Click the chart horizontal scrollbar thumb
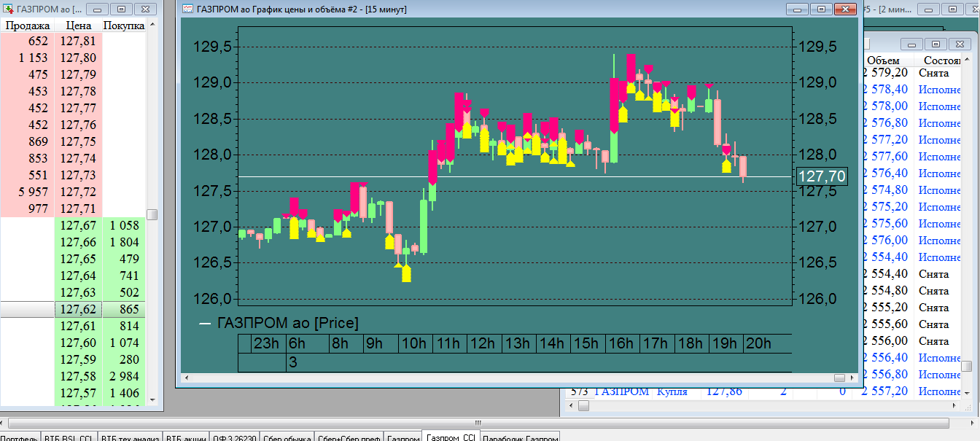Image resolution: width=980 pixels, height=441 pixels. pyautogui.click(x=839, y=378)
